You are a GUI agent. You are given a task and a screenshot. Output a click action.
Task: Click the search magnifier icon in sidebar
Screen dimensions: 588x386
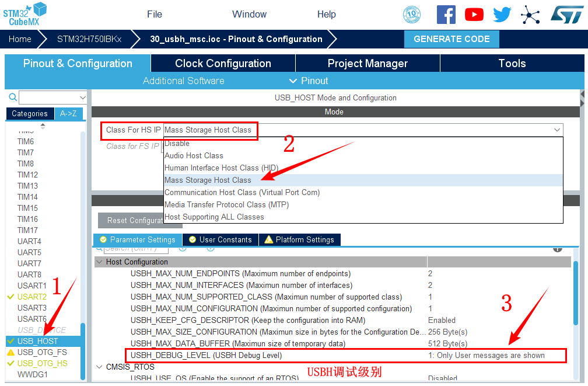pos(12,98)
